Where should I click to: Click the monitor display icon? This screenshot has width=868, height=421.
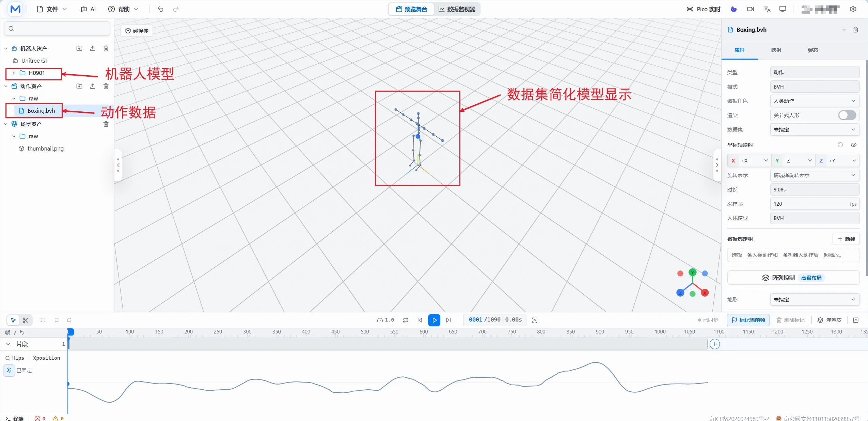point(783,9)
